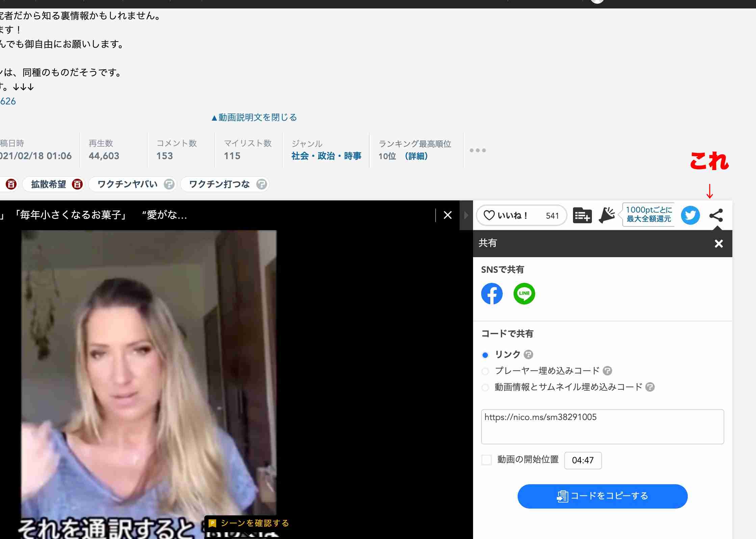Close the 共有 share panel

click(x=719, y=243)
